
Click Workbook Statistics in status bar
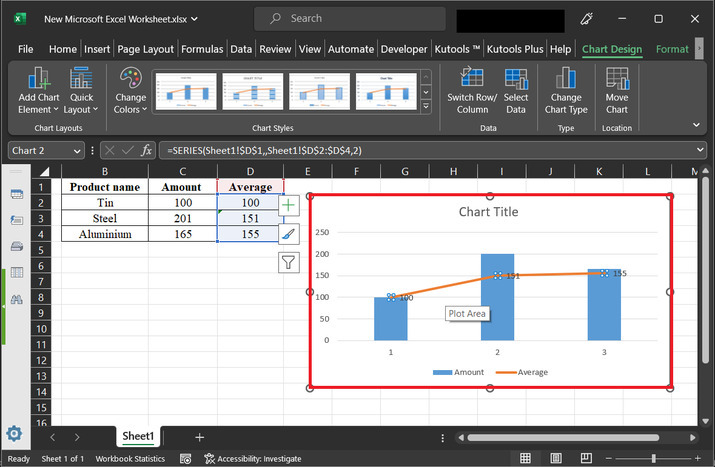tap(130, 459)
